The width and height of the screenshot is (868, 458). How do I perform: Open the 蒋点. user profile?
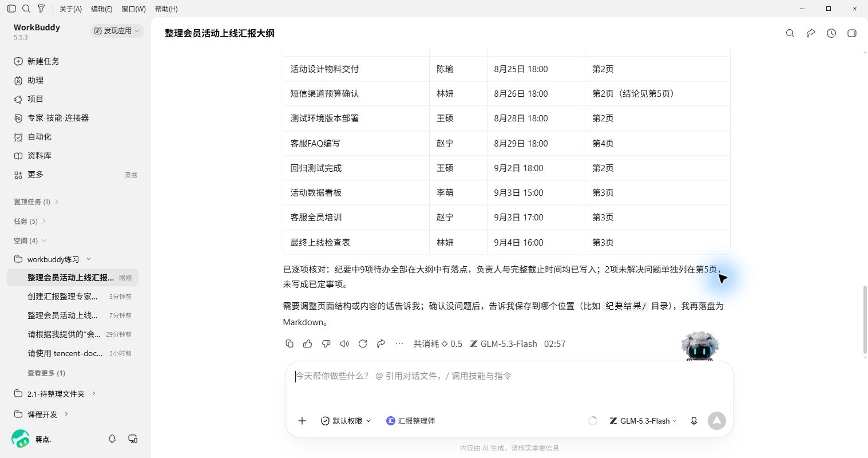pyautogui.click(x=32, y=439)
